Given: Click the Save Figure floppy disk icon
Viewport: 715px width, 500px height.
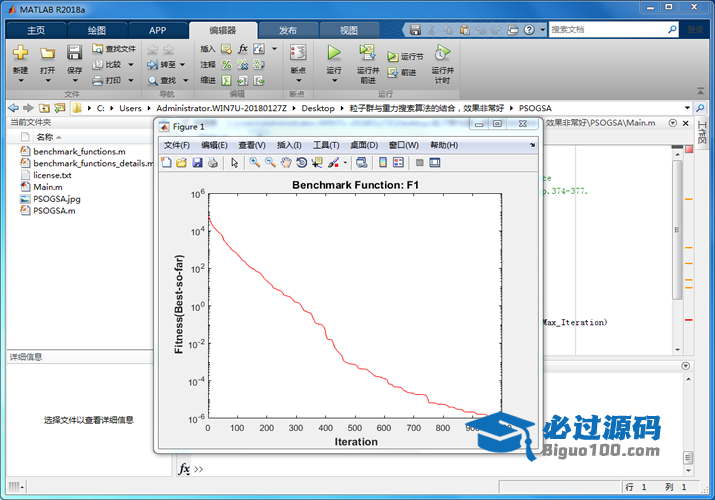Looking at the screenshot, I should (197, 162).
